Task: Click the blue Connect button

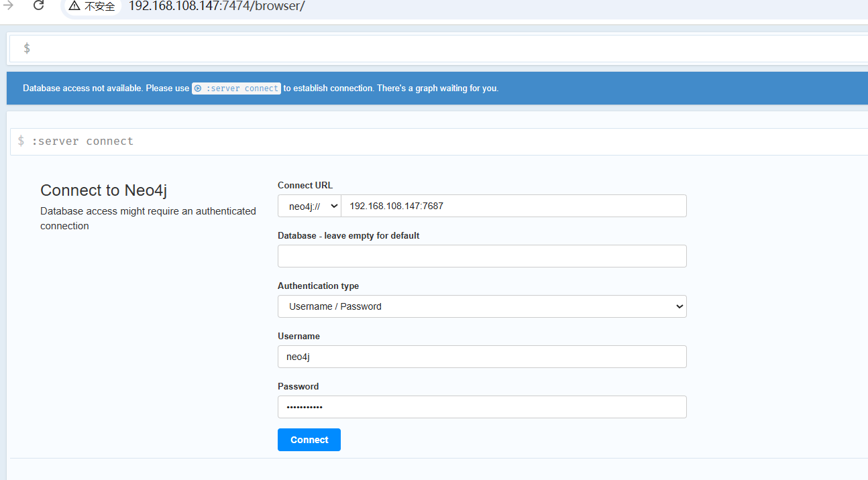Action: [x=309, y=440]
